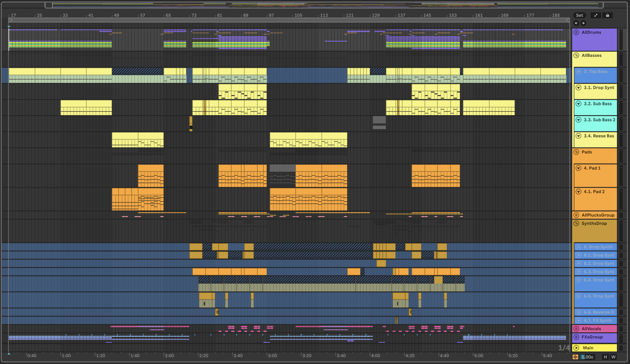Click the automation mode toggle icon
This screenshot has width=630, height=364.
596,15
